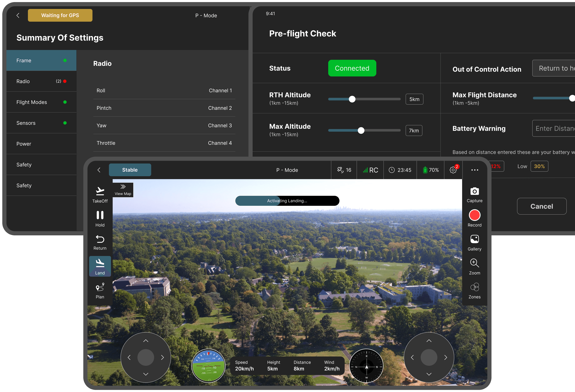This screenshot has width=575, height=392.
Task: Select the Zoom magnifier icon
Action: [474, 263]
